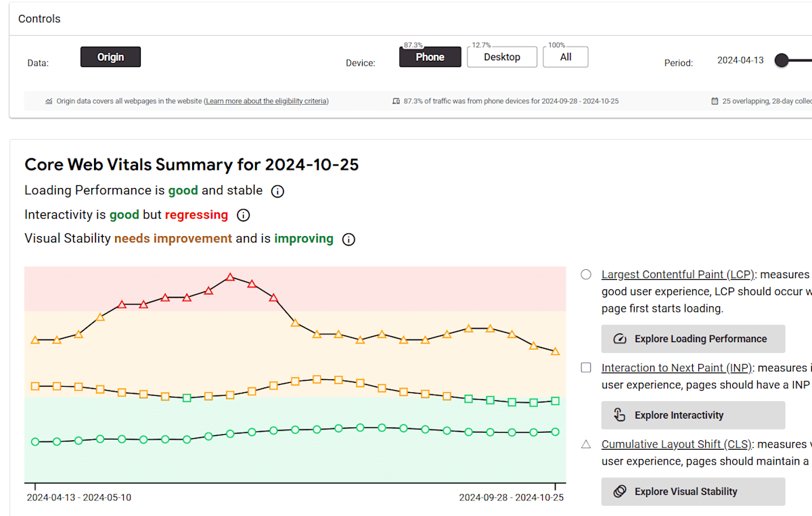Select the Phone device filter

430,57
